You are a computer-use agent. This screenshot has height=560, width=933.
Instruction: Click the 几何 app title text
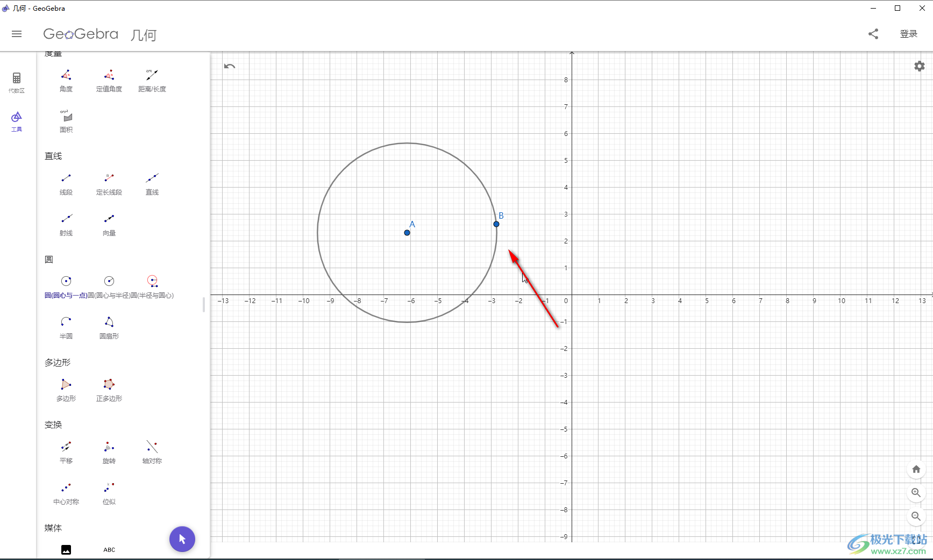(x=144, y=35)
